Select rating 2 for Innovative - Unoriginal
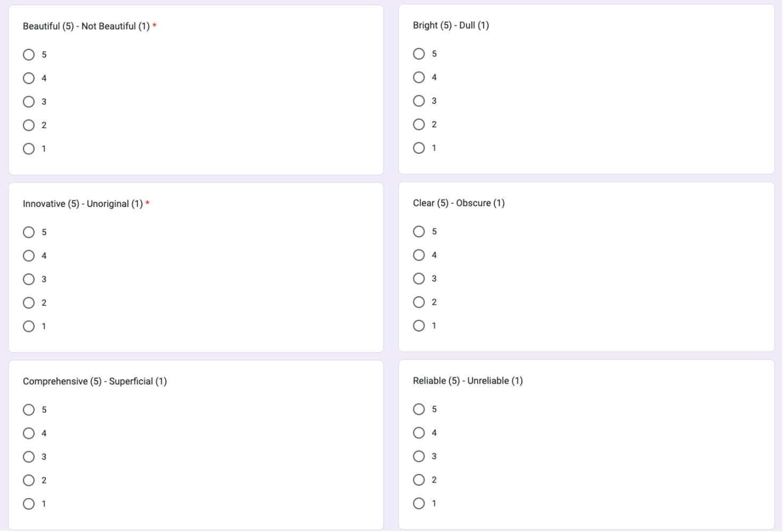Screen dimensions: 783x532 (29, 303)
